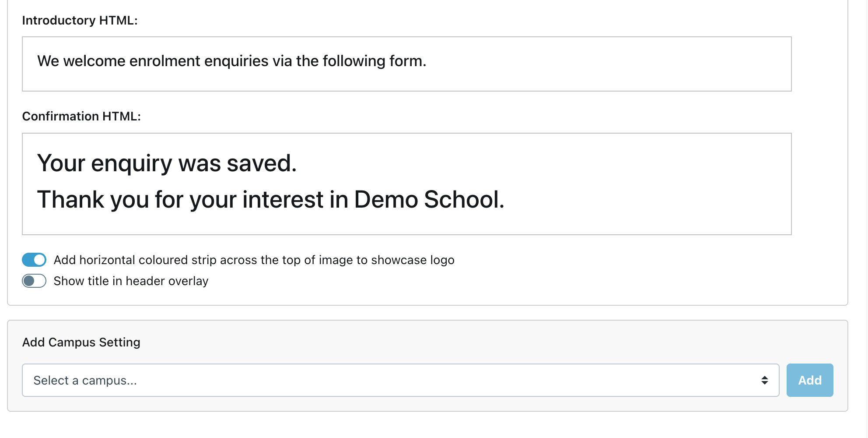Image resolution: width=868 pixels, height=438 pixels.
Task: Click the 'Your enquiry was saved.' line
Action: pos(167,163)
